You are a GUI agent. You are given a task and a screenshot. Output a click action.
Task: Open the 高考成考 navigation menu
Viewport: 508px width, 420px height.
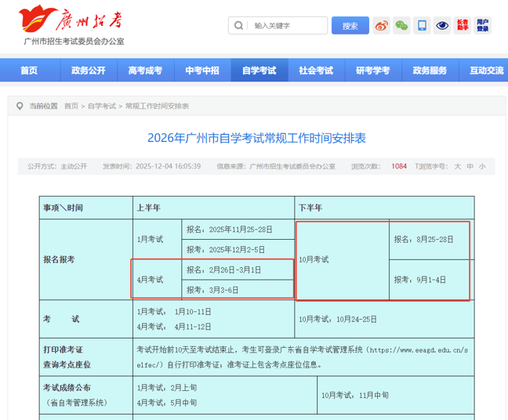(x=145, y=71)
